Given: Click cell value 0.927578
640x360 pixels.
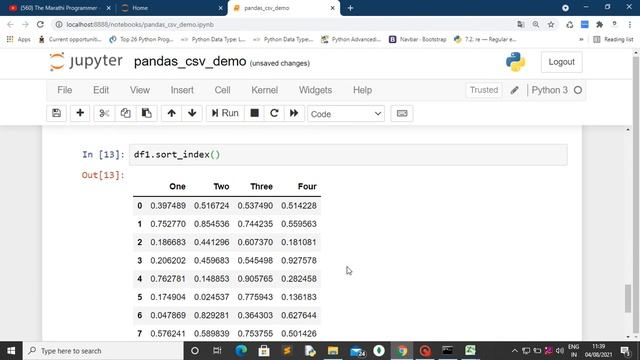Looking at the screenshot, I should pyautogui.click(x=299, y=260).
